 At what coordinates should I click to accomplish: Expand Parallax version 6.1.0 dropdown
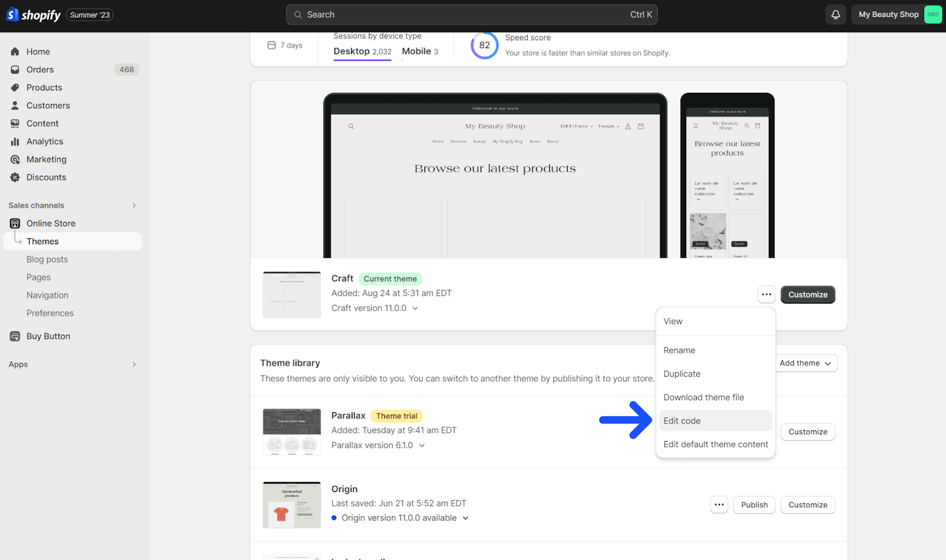422,445
